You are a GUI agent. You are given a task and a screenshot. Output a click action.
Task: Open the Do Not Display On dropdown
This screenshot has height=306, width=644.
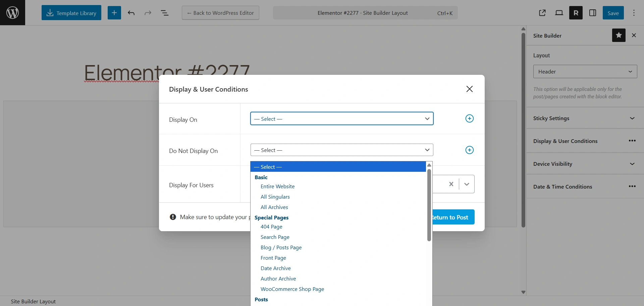342,150
